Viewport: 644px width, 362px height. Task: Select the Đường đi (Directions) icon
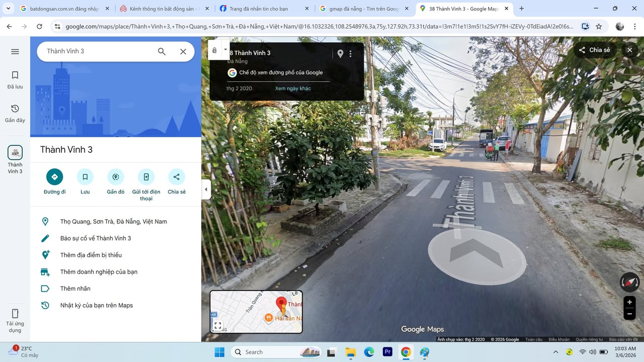click(54, 177)
